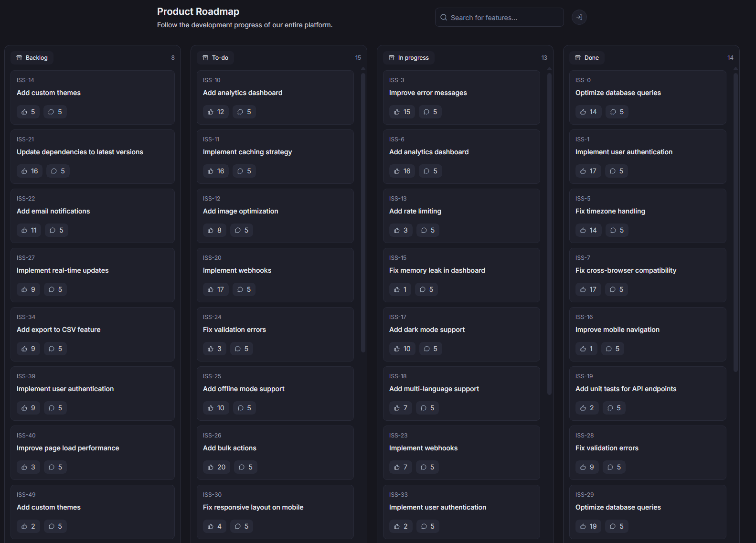Open card Add offline mode support
This screenshot has height=543, width=756.
point(275,394)
